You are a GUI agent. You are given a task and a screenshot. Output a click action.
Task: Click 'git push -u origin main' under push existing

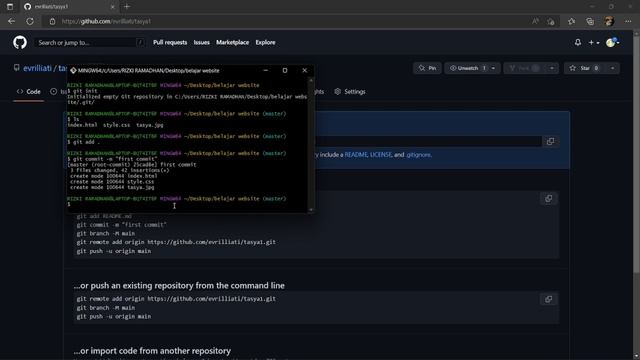(x=113, y=316)
